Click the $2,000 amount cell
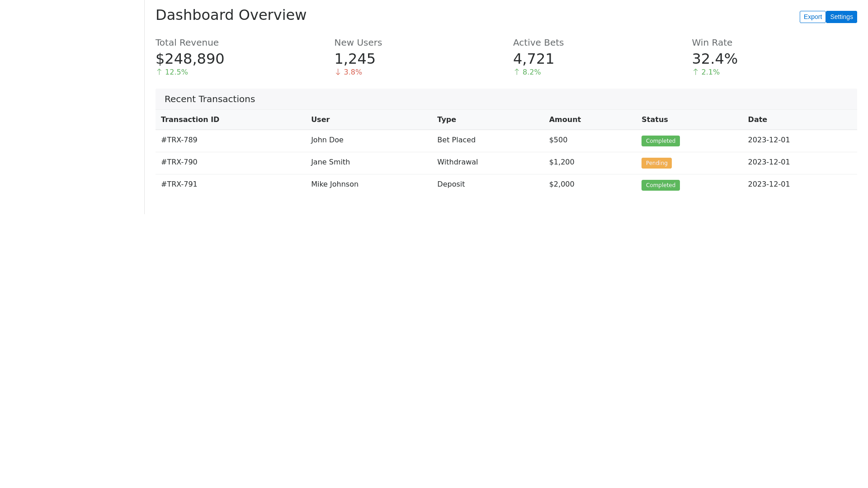Viewport: 868px width, 488px height. click(x=561, y=184)
